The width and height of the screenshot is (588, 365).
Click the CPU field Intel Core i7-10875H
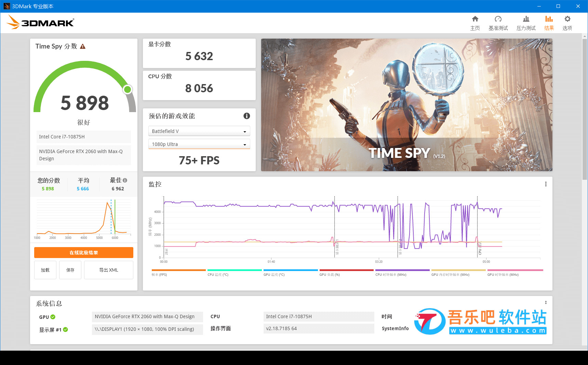[319, 316]
